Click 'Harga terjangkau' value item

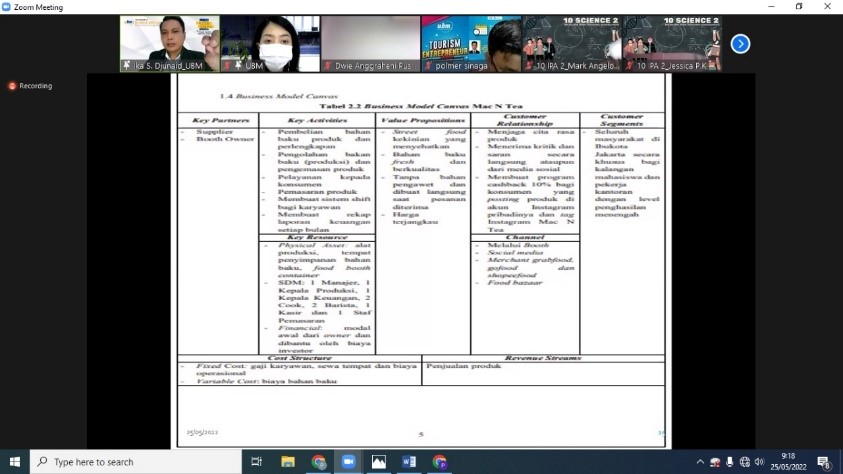pos(415,218)
